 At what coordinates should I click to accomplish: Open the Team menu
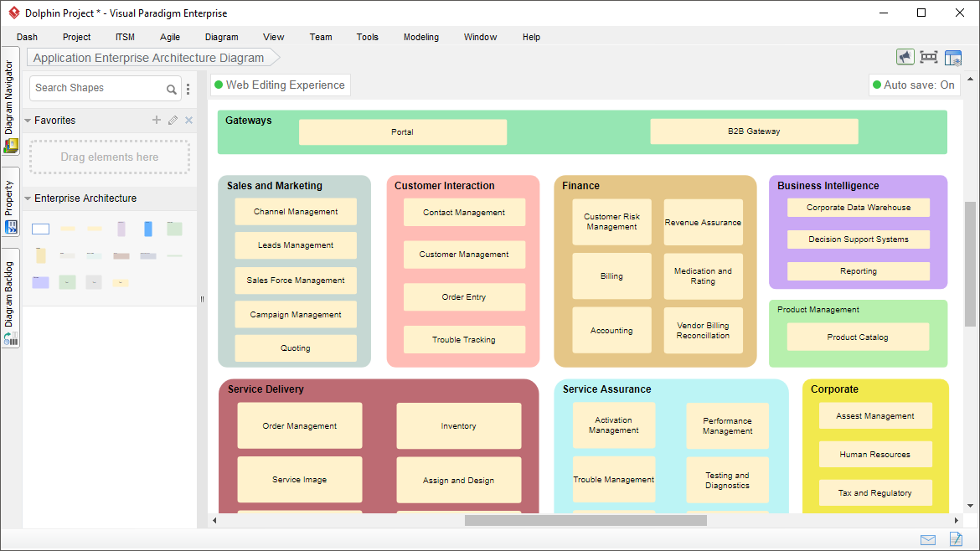321,37
